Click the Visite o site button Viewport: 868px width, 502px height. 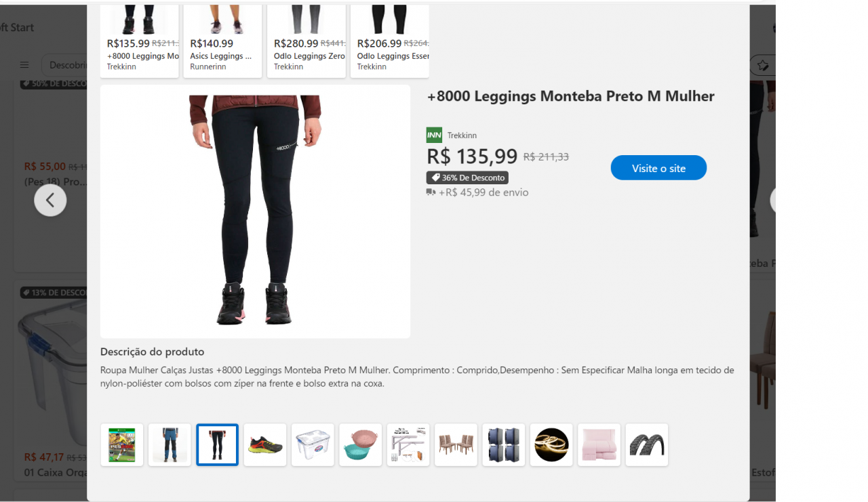tap(658, 168)
